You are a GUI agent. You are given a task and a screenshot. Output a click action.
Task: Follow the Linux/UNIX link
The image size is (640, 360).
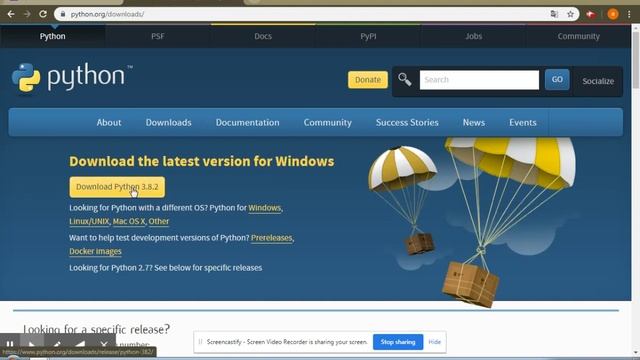click(89, 221)
